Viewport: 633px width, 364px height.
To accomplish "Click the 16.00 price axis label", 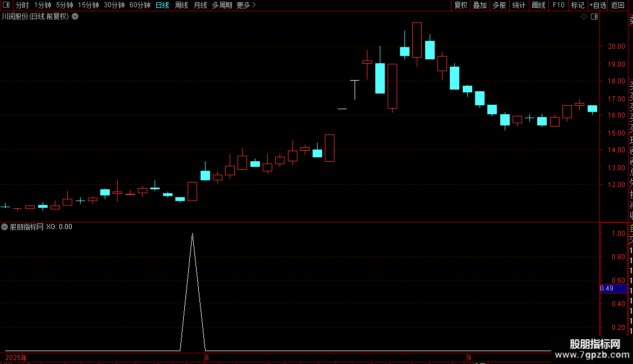I will [x=616, y=115].
